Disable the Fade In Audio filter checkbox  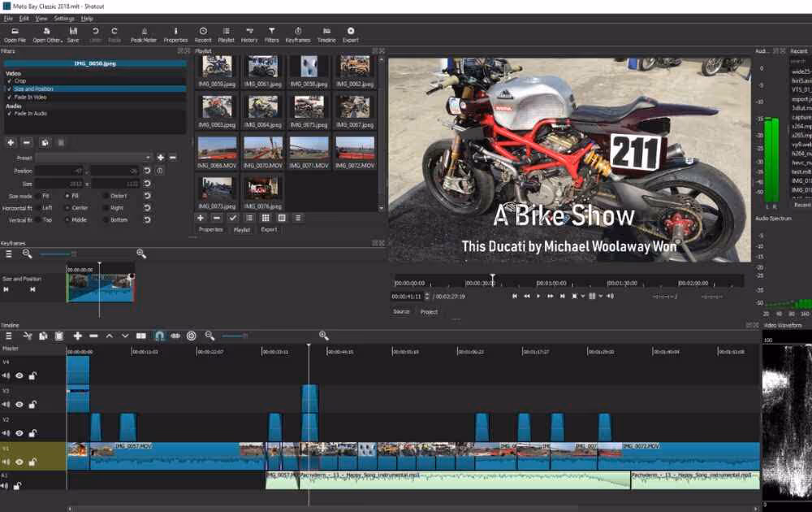pyautogui.click(x=9, y=114)
